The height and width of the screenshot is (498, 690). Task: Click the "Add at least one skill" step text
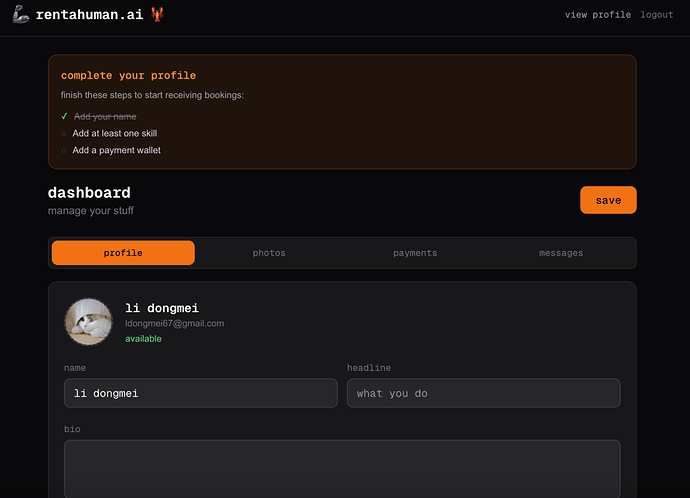tap(115, 133)
